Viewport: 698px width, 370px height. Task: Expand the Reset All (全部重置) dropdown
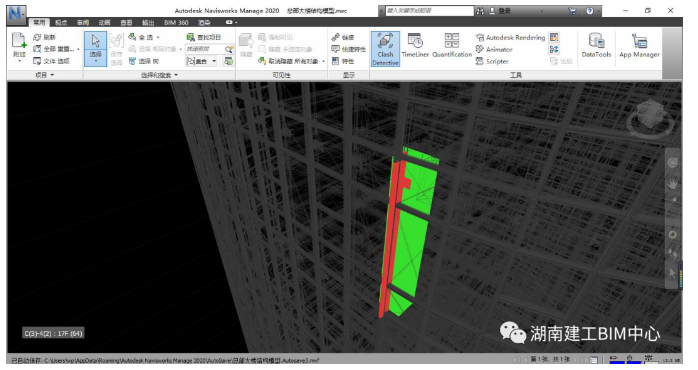point(78,49)
